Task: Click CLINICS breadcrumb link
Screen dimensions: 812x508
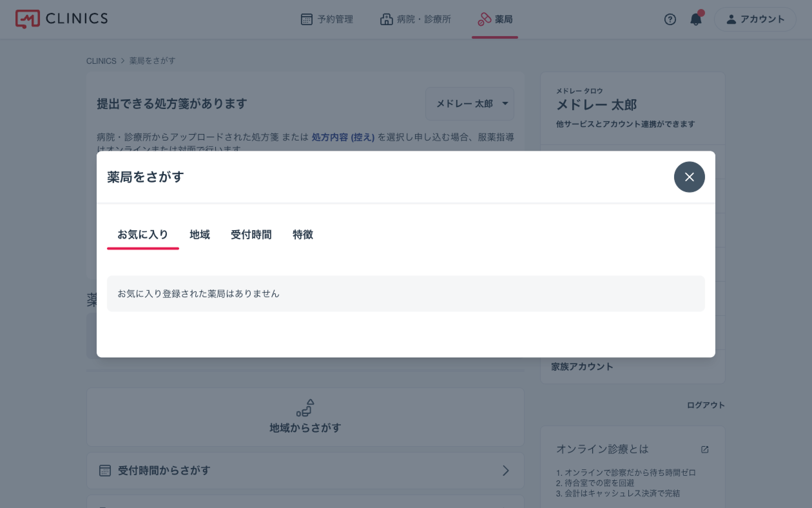Action: point(101,61)
